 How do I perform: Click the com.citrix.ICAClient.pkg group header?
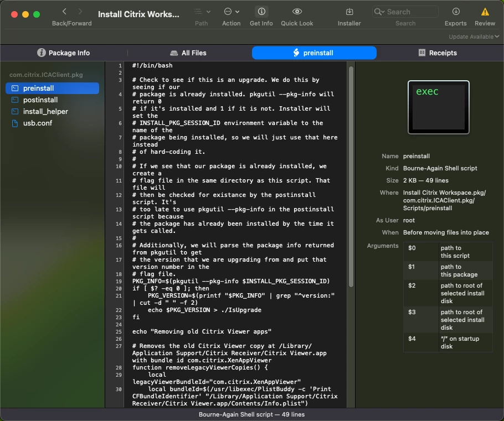(46, 75)
